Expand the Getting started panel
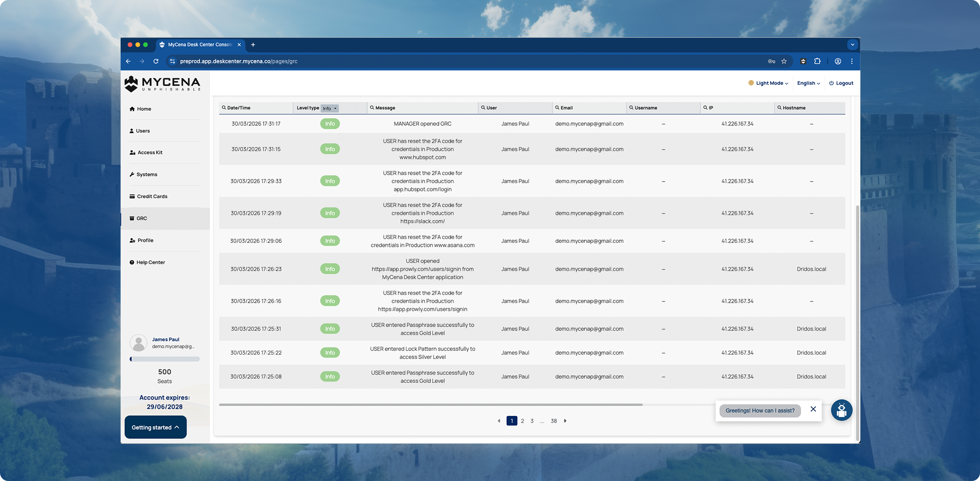The height and width of the screenshot is (481, 980). pyautogui.click(x=155, y=427)
